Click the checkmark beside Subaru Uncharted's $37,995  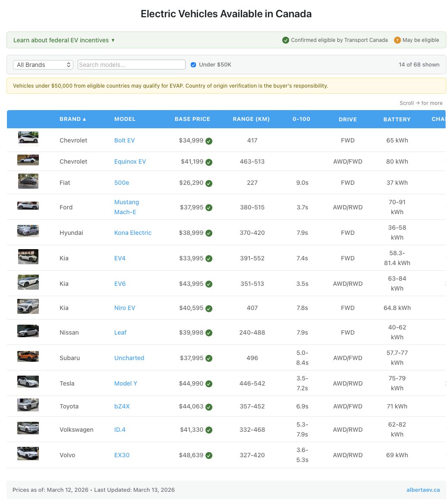point(209,358)
